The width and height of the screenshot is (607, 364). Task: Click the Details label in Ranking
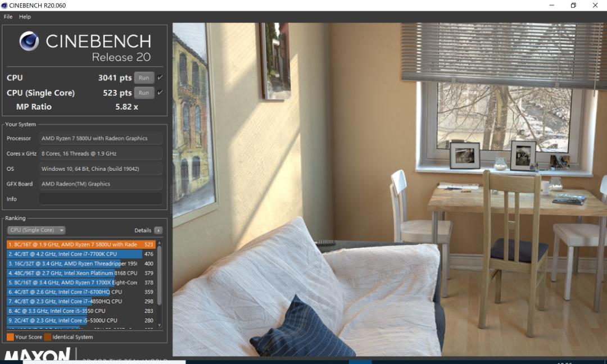143,230
